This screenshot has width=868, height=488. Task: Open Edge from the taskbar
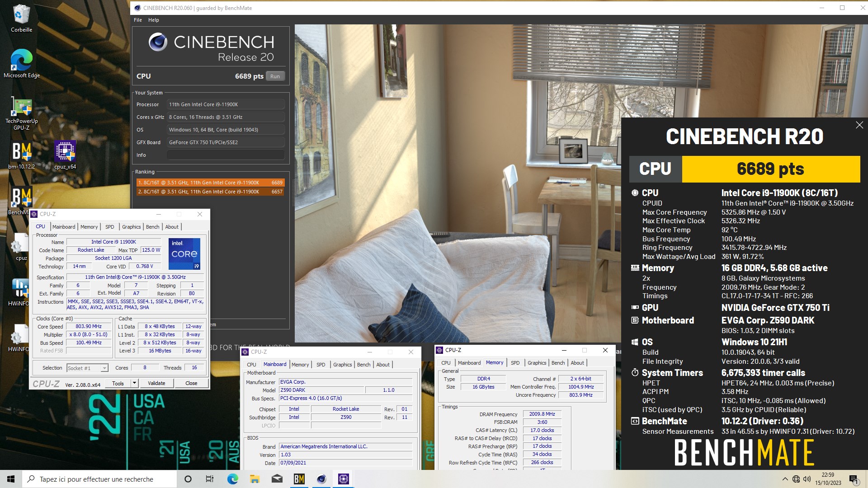coord(232,479)
